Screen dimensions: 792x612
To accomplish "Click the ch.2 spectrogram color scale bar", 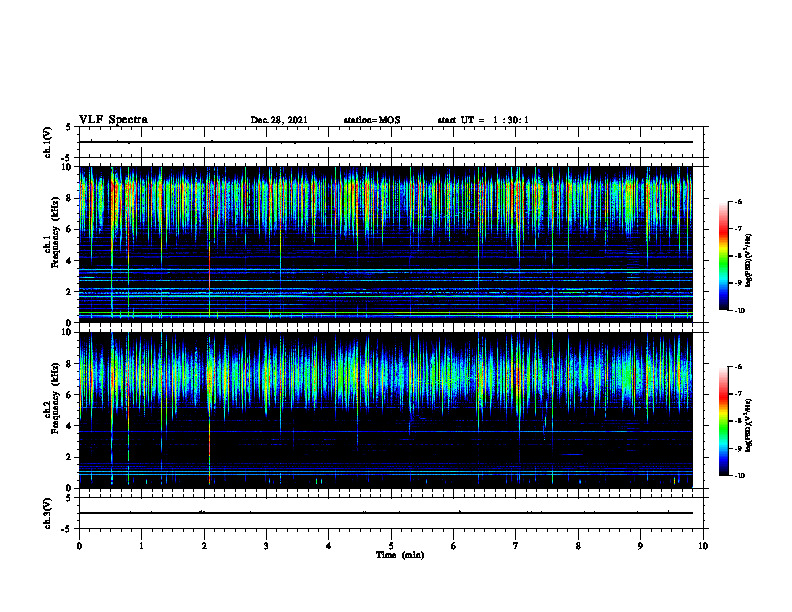I will pyautogui.click(x=723, y=421).
